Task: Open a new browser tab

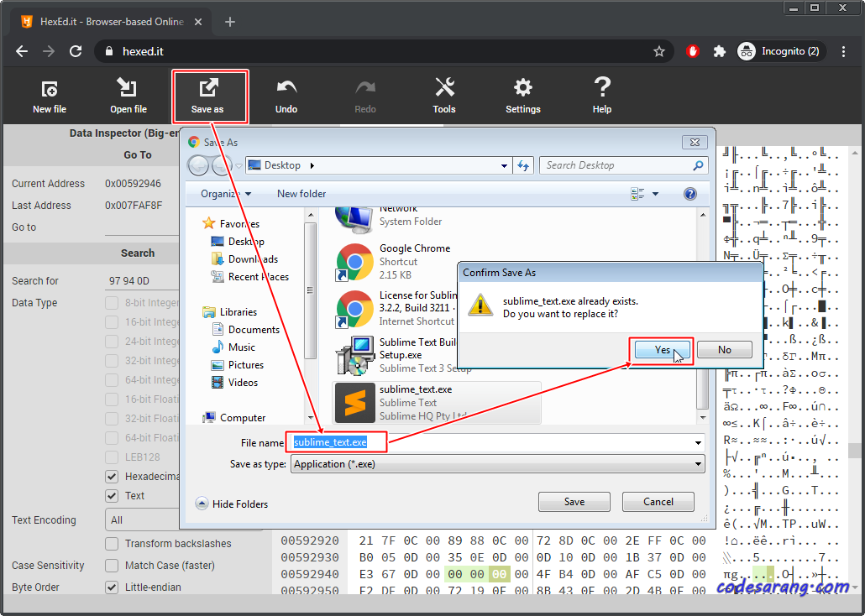Action: tap(230, 22)
